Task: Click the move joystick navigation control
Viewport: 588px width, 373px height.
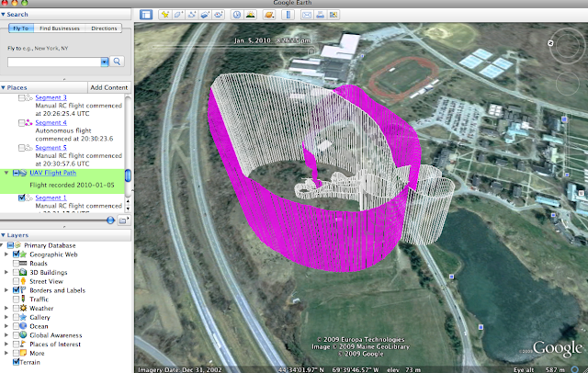Action: coord(568,84)
